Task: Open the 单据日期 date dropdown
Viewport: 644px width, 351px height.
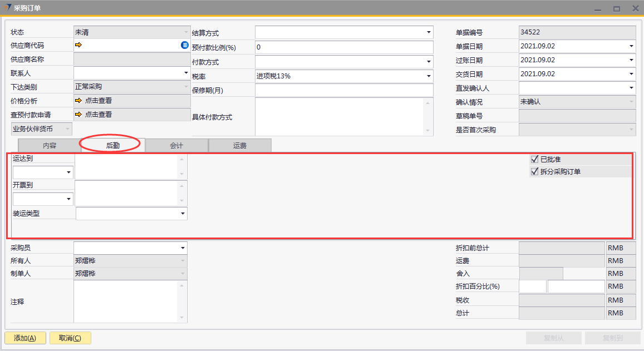Action: [x=632, y=46]
